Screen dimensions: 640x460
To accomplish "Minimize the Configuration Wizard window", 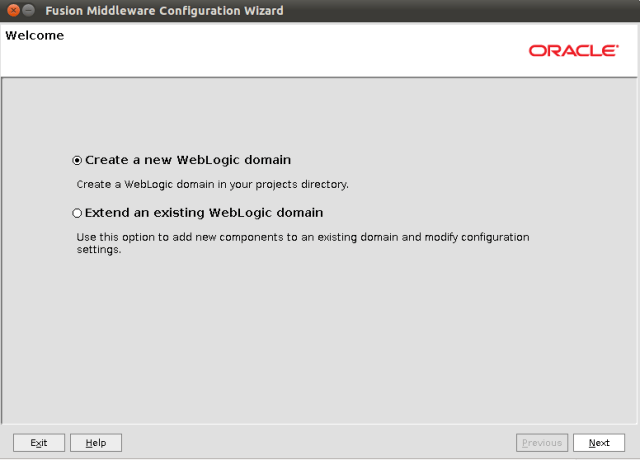I will coord(29,10).
